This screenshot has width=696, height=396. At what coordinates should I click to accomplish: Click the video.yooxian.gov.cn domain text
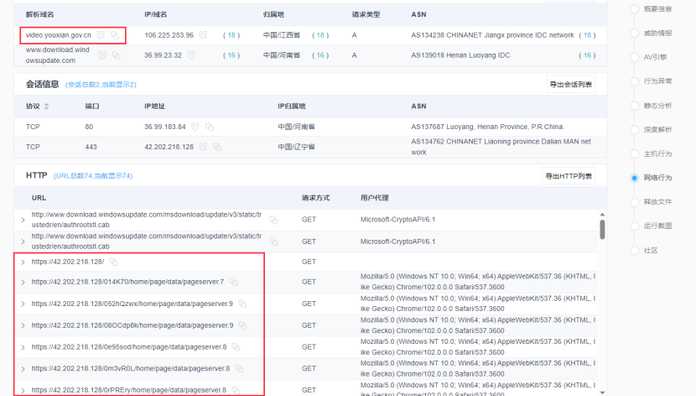(58, 35)
